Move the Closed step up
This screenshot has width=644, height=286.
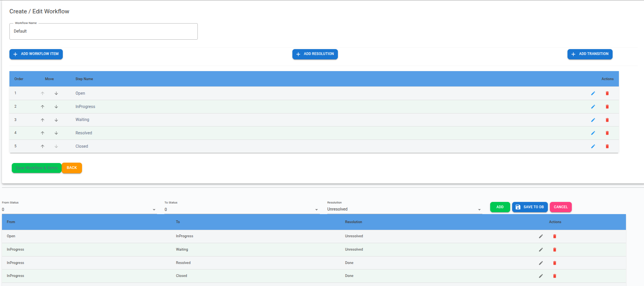point(42,147)
